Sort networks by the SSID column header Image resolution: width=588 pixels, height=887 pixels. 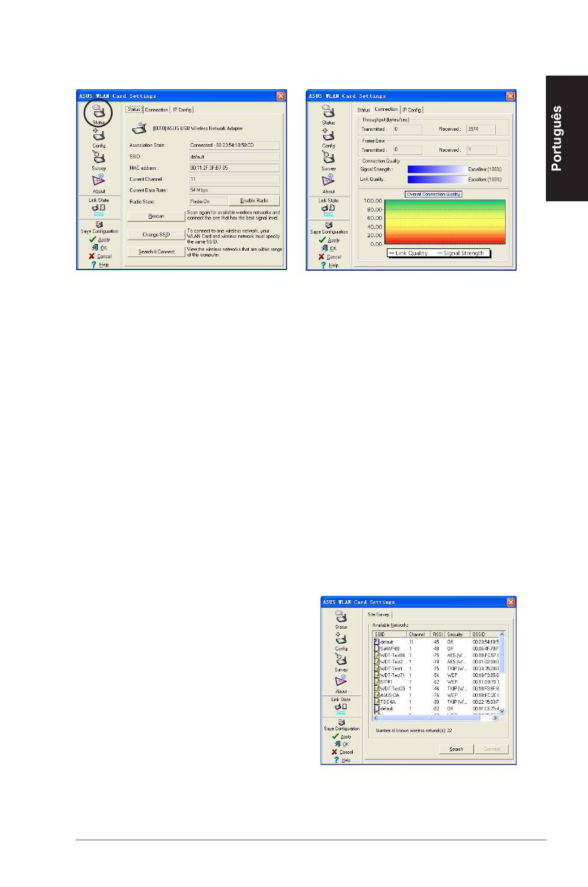tap(389, 635)
